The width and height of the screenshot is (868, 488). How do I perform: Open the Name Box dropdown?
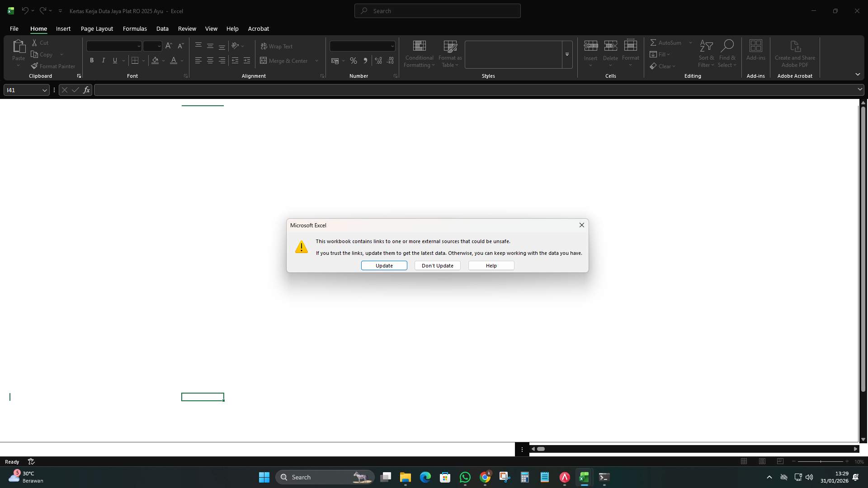(44, 90)
